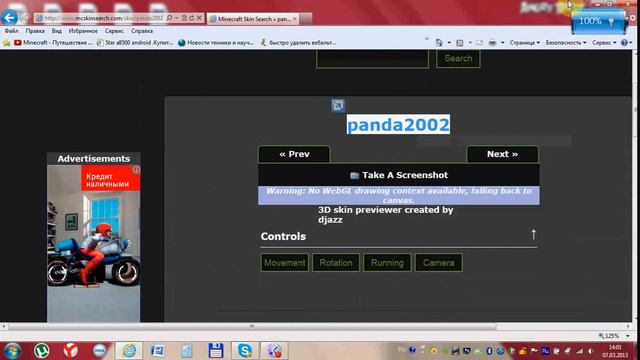This screenshot has width=640, height=360.
Task: Click the Bluetooth icon in system tray
Action: [x=489, y=351]
